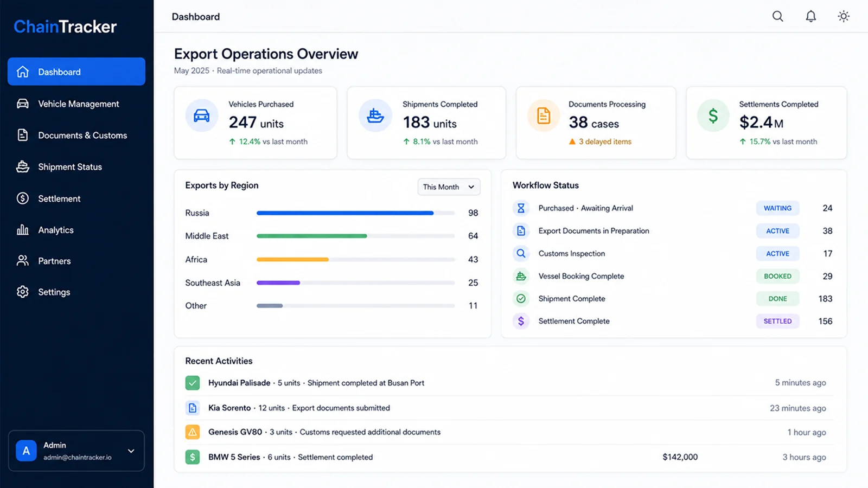This screenshot has width=868, height=488.
Task: Click the Middle East exports progress bar
Action: 356,236
